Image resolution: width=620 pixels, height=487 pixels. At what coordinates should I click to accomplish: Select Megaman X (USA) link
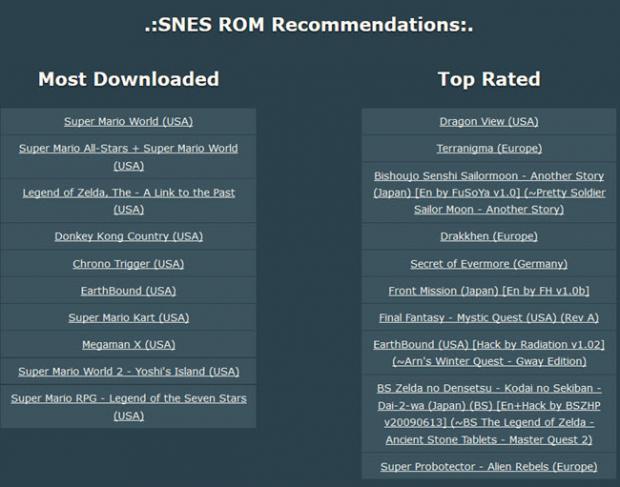[x=128, y=345]
